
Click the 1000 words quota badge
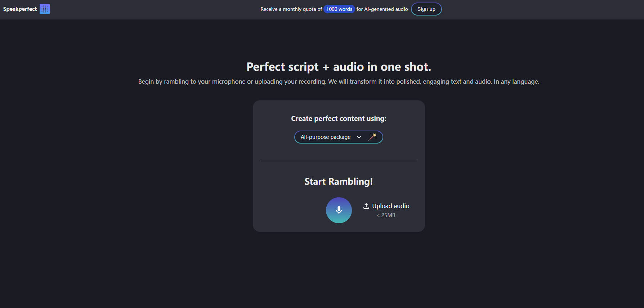(339, 9)
